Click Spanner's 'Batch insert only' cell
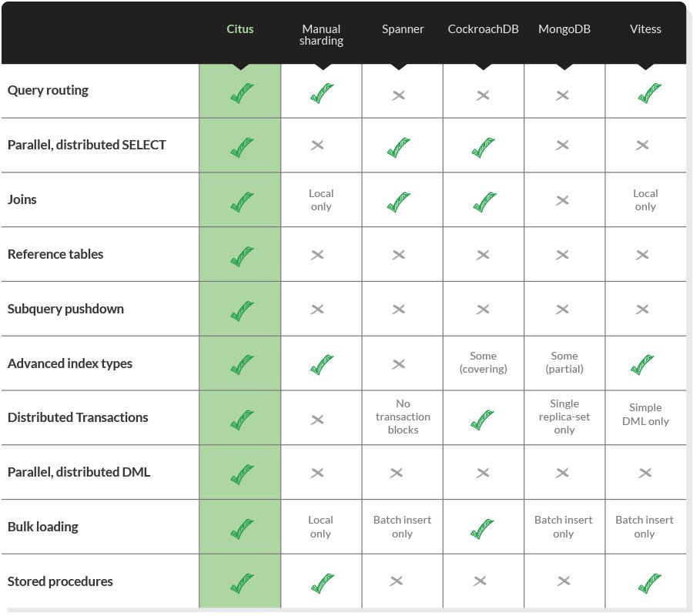The height and width of the screenshot is (616, 693). [x=402, y=527]
